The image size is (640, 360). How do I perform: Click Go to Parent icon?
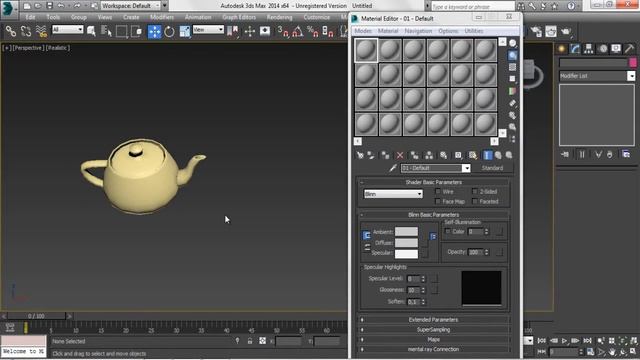(x=498, y=156)
